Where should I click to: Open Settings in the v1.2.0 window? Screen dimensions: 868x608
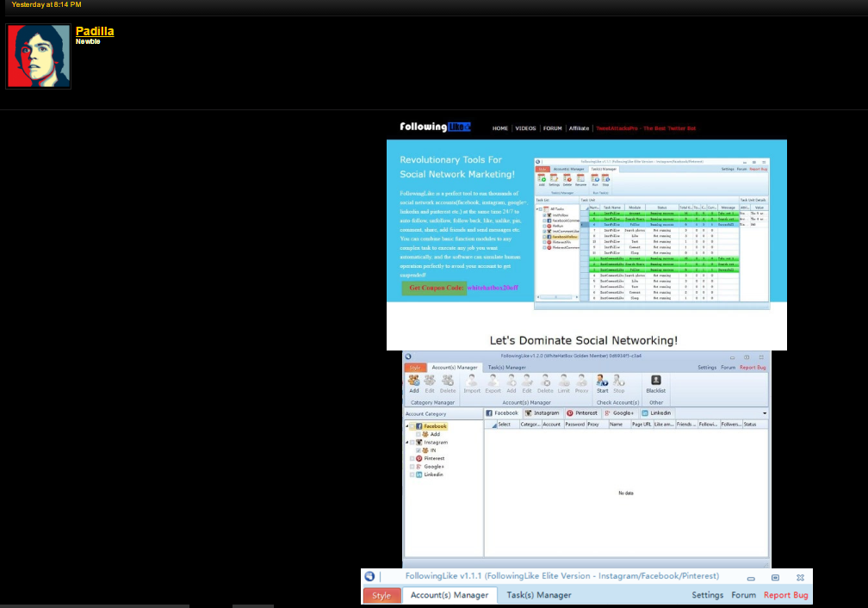click(x=707, y=368)
